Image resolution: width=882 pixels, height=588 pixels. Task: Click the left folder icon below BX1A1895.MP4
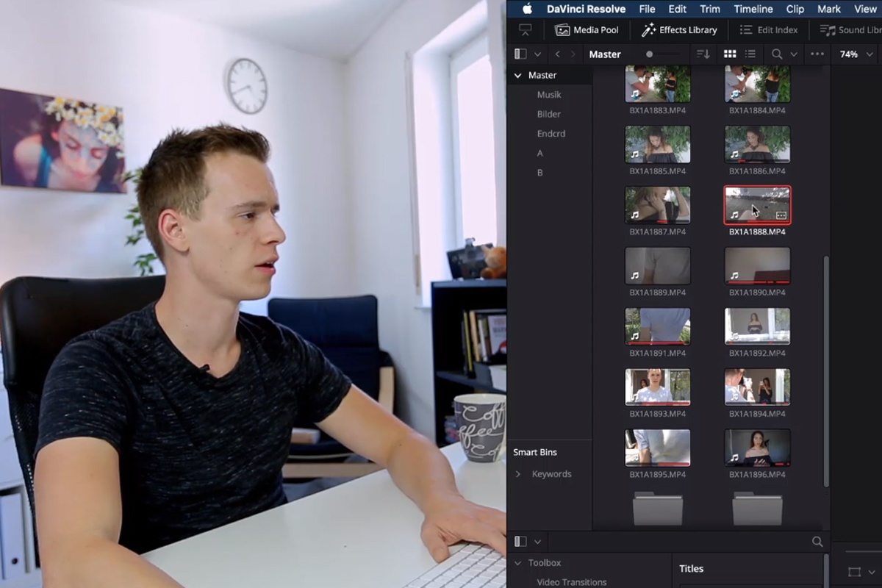pyautogui.click(x=658, y=509)
